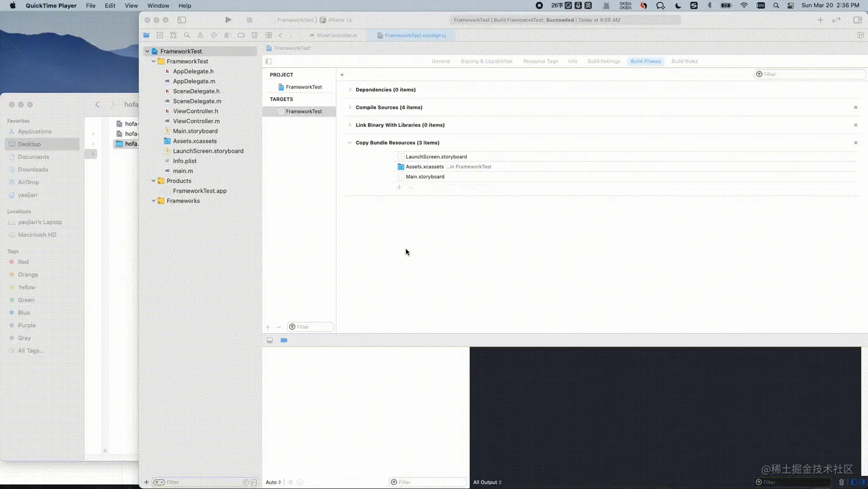The width and height of the screenshot is (868, 489).
Task: Click the Stop button in Xcode toolbar
Action: coord(249,20)
